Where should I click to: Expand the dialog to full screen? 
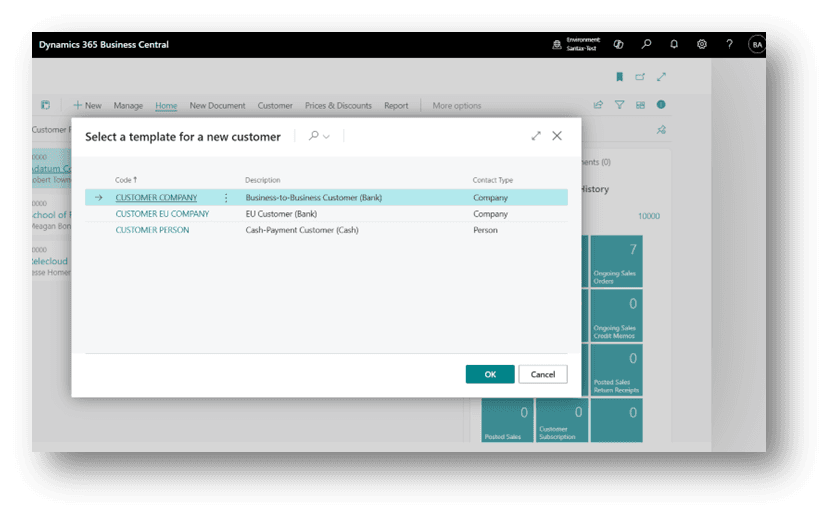(x=536, y=136)
